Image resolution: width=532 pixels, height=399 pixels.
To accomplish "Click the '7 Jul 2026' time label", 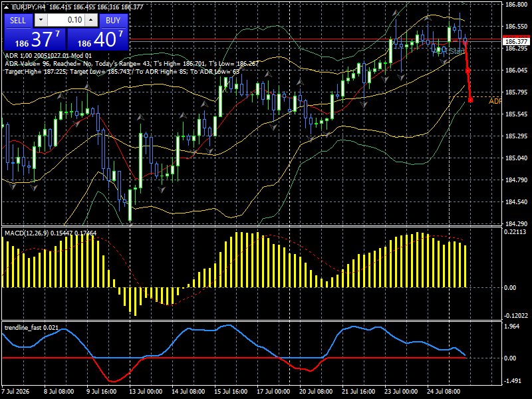I will tap(16, 391).
